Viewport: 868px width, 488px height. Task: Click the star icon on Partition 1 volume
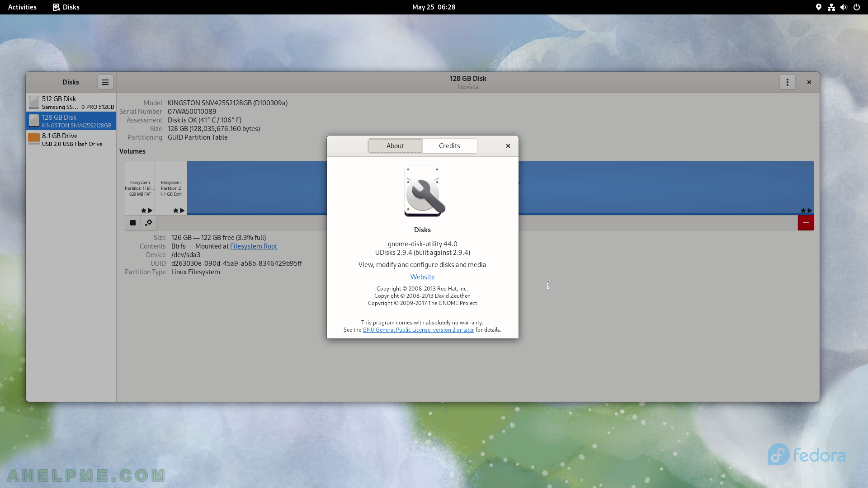point(143,211)
